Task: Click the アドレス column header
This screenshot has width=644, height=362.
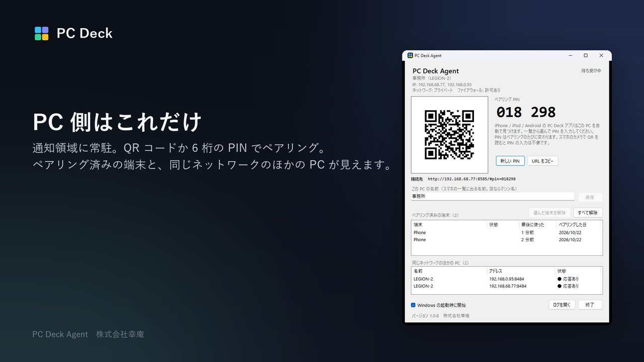Action: pos(521,271)
